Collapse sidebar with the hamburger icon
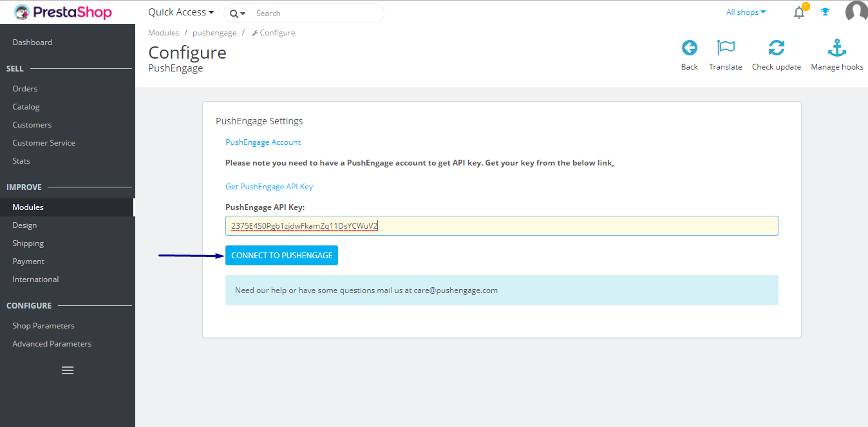This screenshot has height=427, width=868. 68,370
